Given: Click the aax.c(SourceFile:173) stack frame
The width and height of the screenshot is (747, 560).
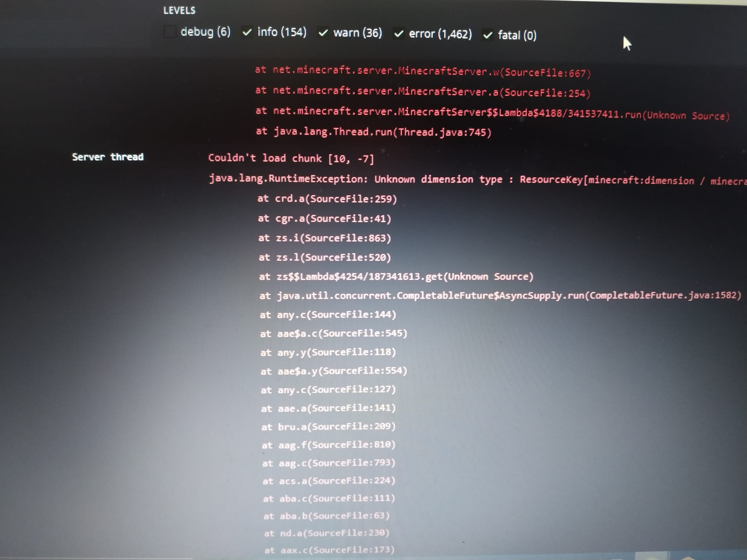Looking at the screenshot, I should pos(329,550).
